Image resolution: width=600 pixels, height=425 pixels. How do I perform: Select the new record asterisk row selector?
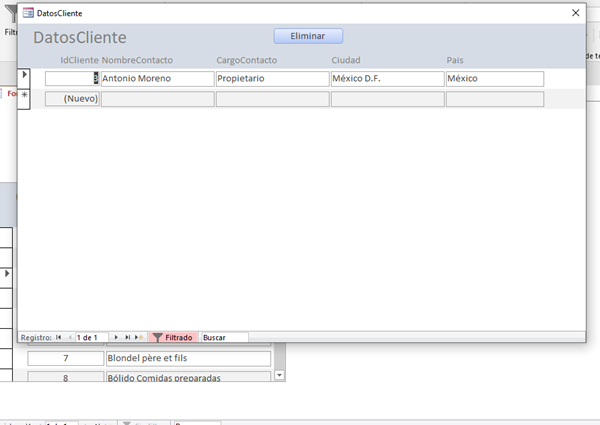point(24,99)
